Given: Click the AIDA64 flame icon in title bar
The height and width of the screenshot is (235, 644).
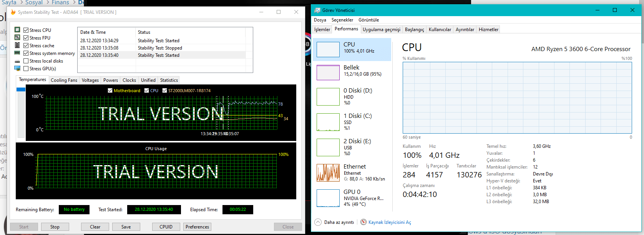Looking at the screenshot, I should click(x=13, y=12).
